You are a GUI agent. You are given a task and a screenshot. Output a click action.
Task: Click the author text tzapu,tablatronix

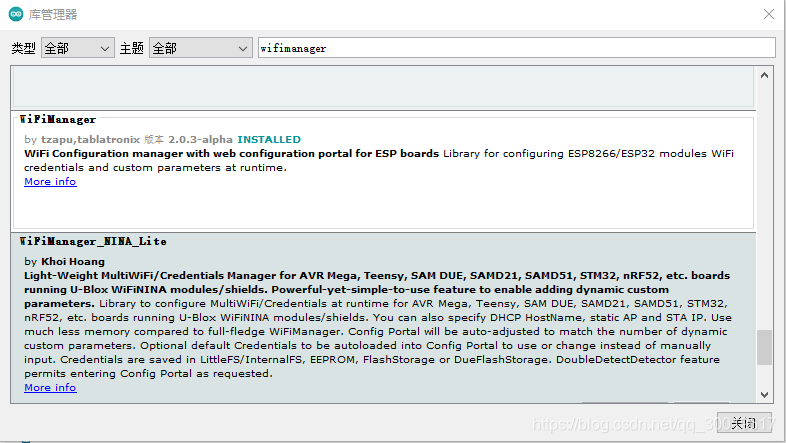pyautogui.click(x=90, y=139)
